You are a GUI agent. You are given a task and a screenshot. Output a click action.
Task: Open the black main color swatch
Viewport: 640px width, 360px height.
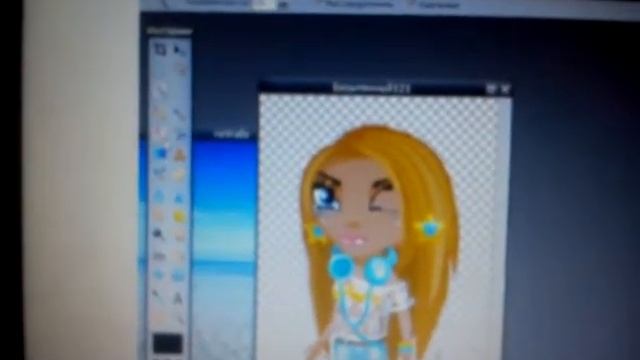click(167, 344)
